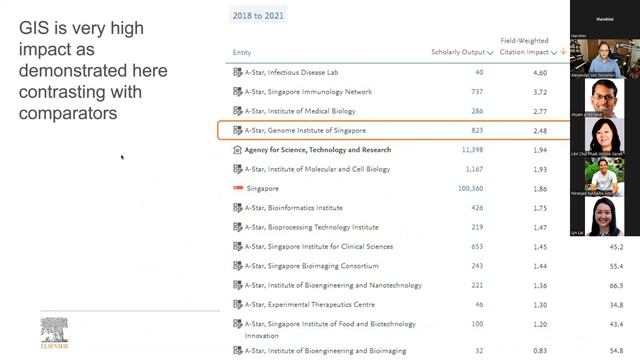Click the video tile of man outdoors
This screenshot has width=640, height=360.
[x=604, y=177]
